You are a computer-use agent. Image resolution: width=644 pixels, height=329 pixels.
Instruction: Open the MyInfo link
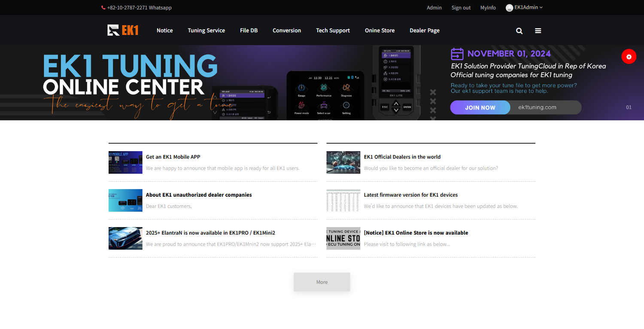tap(488, 8)
